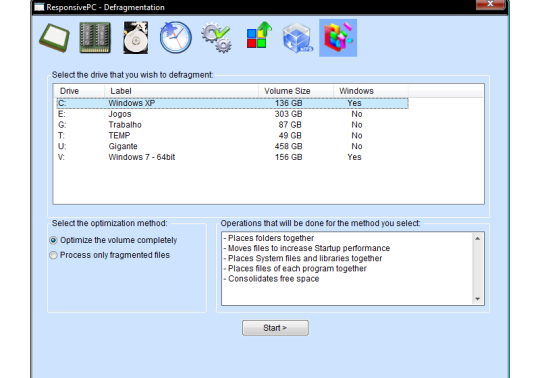Screen dimensions: 540x378
Task: Sort by the Volume Size column header
Action: (x=296, y=91)
